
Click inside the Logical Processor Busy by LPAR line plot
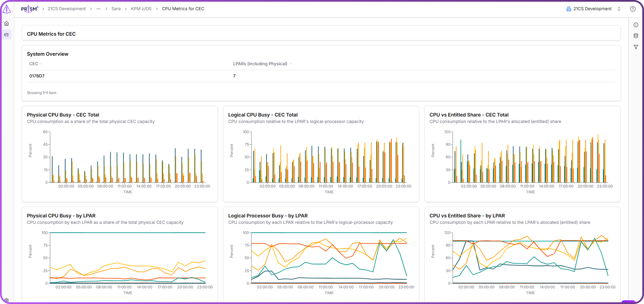click(329, 258)
